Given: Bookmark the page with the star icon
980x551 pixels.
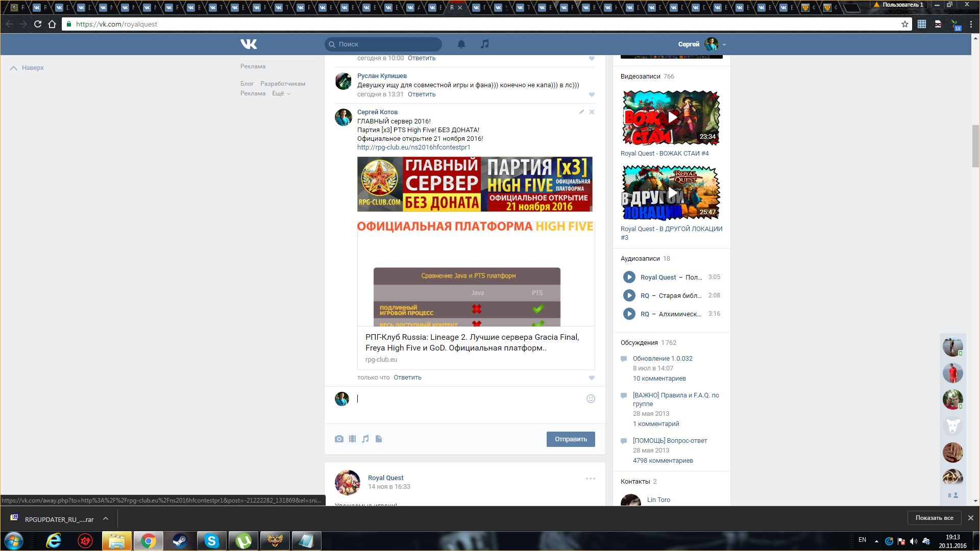Looking at the screenshot, I should (x=905, y=24).
